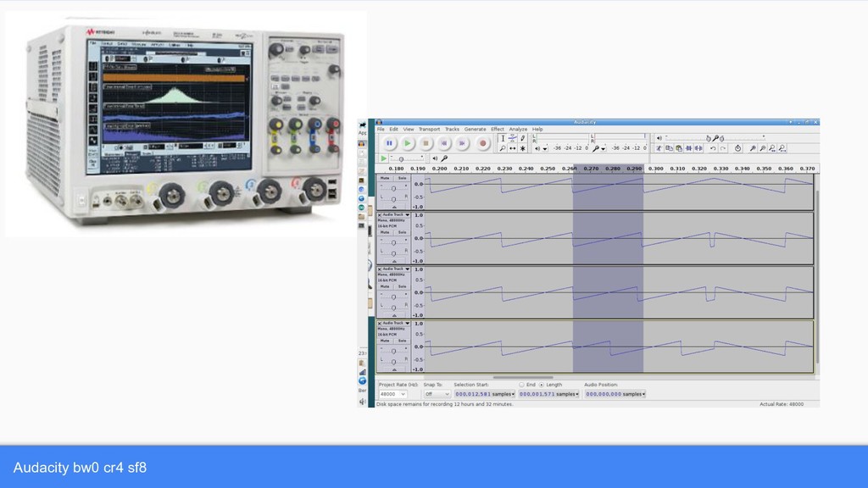Mute the second audio track
Image resolution: width=868 pixels, height=488 pixels.
[385, 232]
